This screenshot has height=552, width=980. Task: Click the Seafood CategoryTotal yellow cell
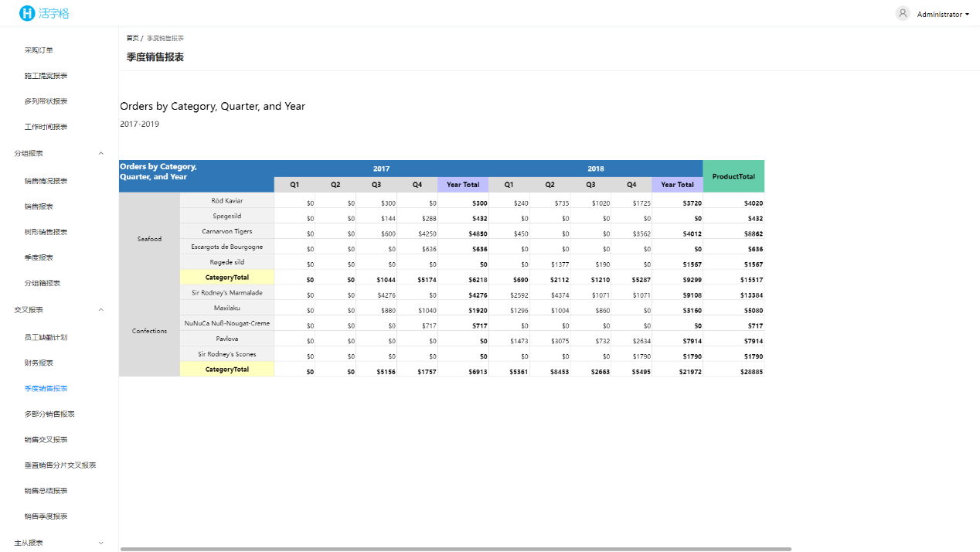(x=227, y=277)
